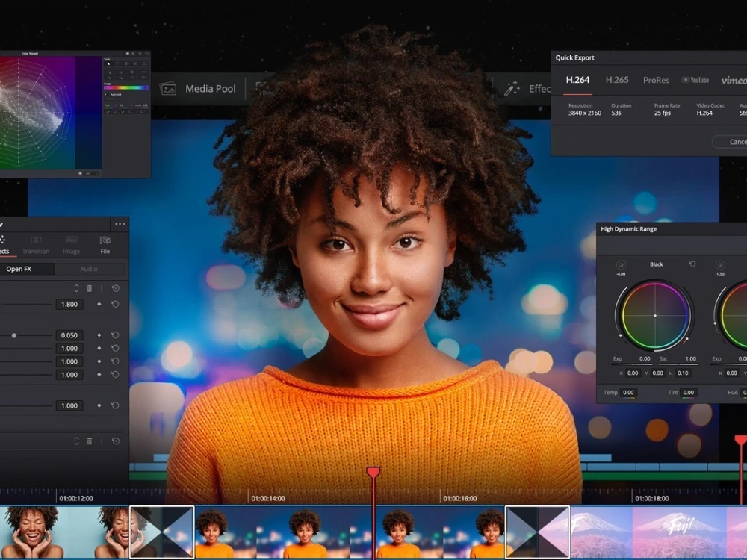
Task: Toggle keyframe for second 1.000 parameter
Action: click(99, 361)
